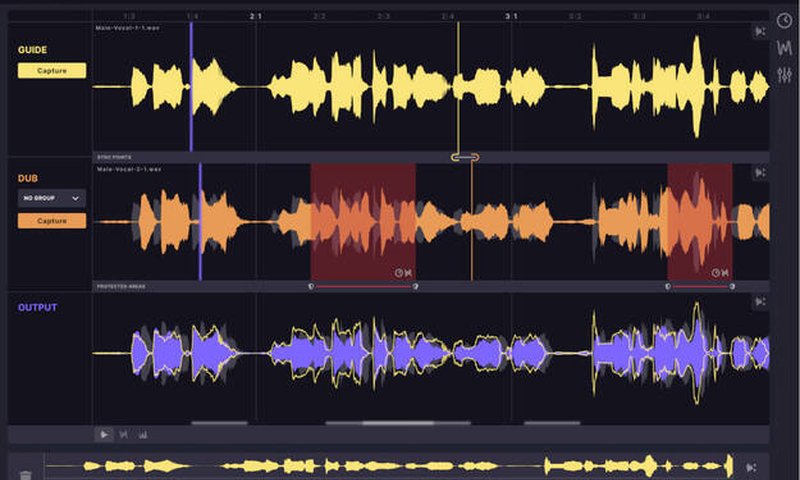Click the GUIDE track audition icon
This screenshot has width=800, height=480.
(x=761, y=32)
